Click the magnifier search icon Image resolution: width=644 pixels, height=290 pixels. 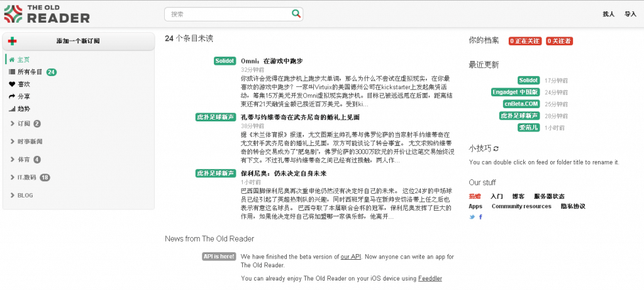[296, 14]
